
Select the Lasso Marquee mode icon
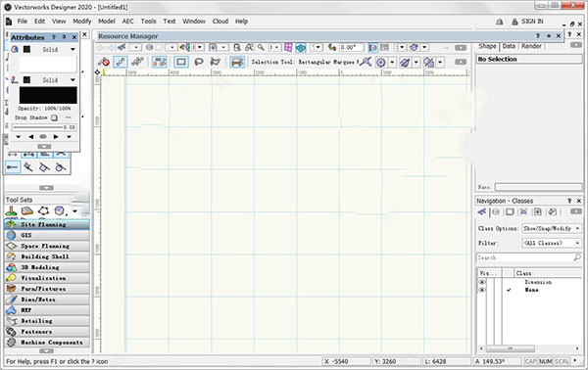(199, 62)
